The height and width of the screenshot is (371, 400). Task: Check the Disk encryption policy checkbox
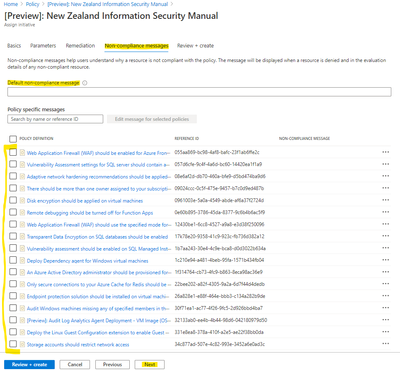coord(13,200)
